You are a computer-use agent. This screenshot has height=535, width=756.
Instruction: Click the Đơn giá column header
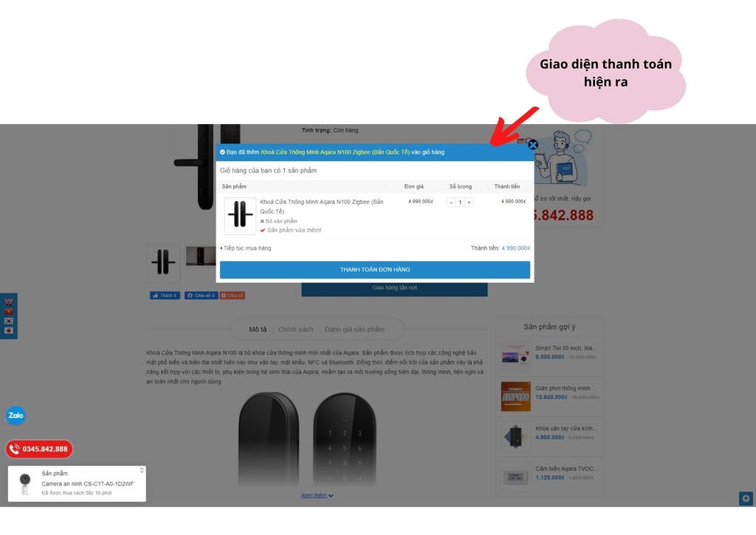(413, 186)
